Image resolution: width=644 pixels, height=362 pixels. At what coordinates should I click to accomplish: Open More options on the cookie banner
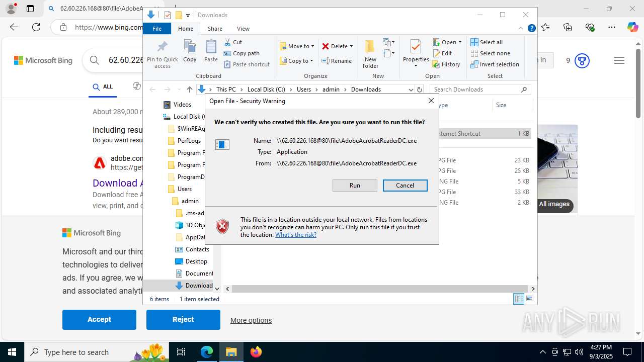pyautogui.click(x=251, y=320)
